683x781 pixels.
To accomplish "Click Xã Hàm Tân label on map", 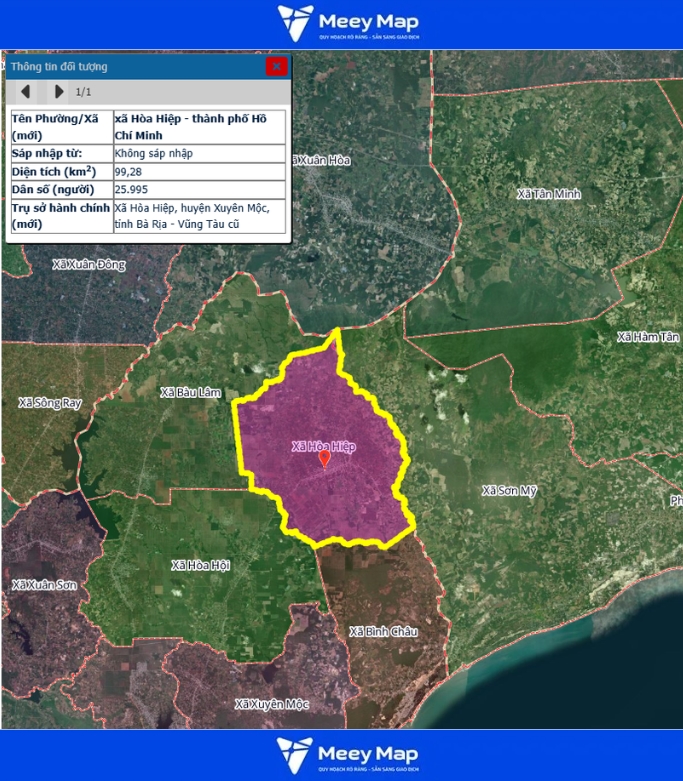I will click(648, 338).
